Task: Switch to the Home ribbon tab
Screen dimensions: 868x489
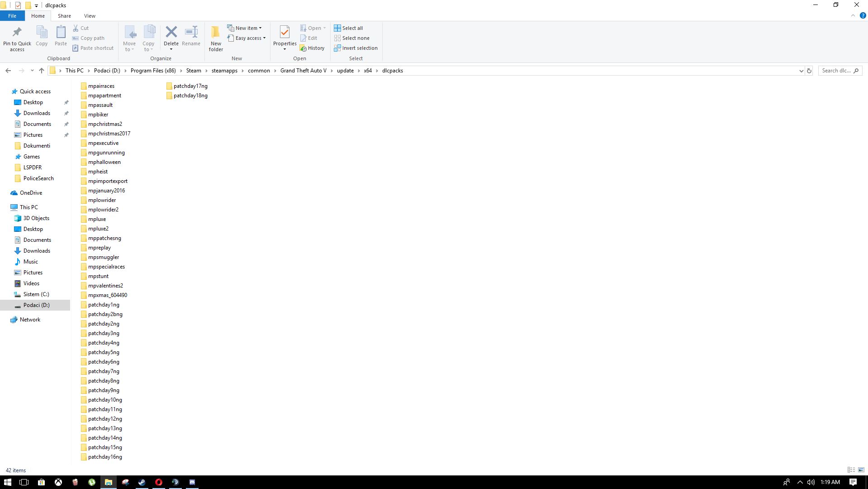Action: pos(38,16)
